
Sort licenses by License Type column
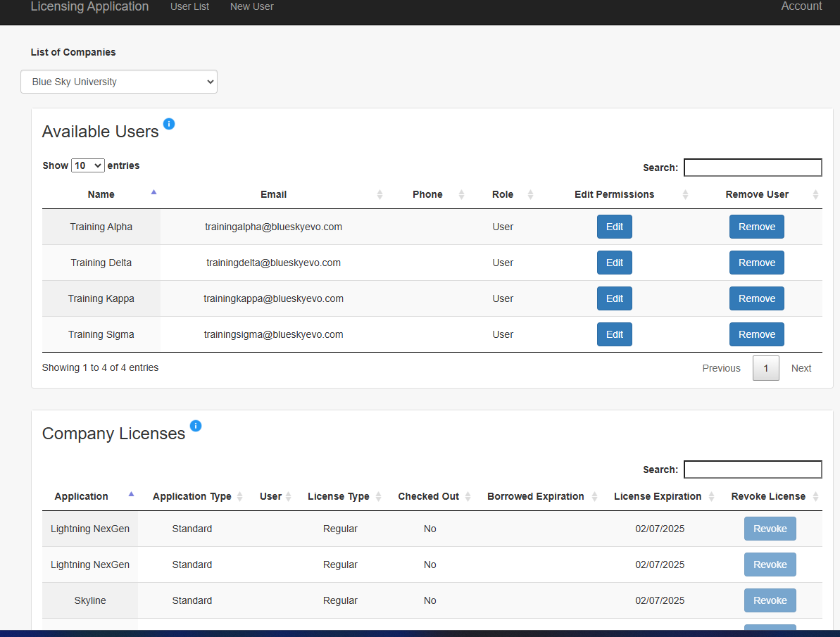pos(339,497)
